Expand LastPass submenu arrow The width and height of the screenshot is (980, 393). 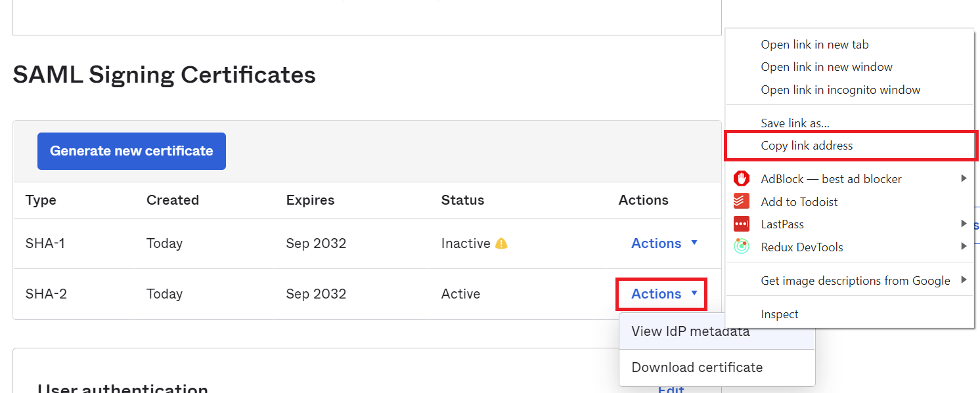click(964, 224)
